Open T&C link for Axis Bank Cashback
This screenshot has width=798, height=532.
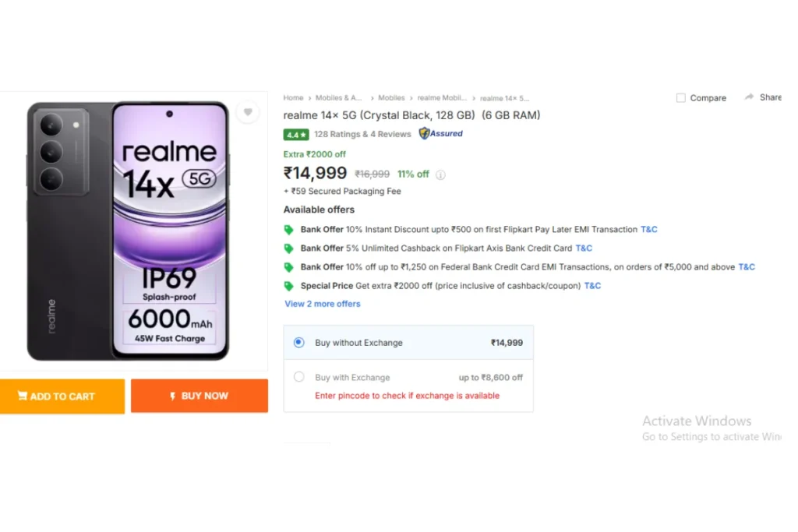(584, 248)
